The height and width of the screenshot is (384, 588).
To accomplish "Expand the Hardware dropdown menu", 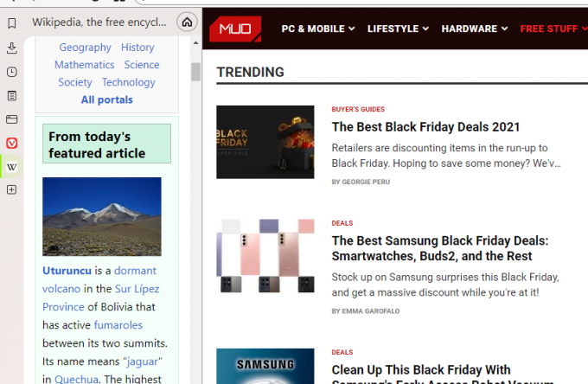I will [475, 29].
